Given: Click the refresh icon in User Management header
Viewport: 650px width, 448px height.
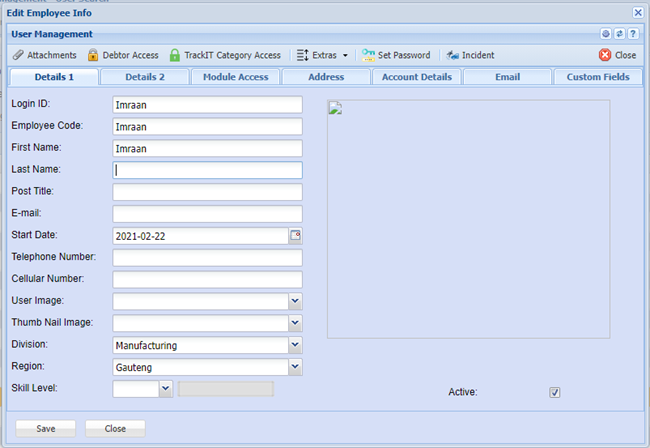Looking at the screenshot, I should 620,34.
